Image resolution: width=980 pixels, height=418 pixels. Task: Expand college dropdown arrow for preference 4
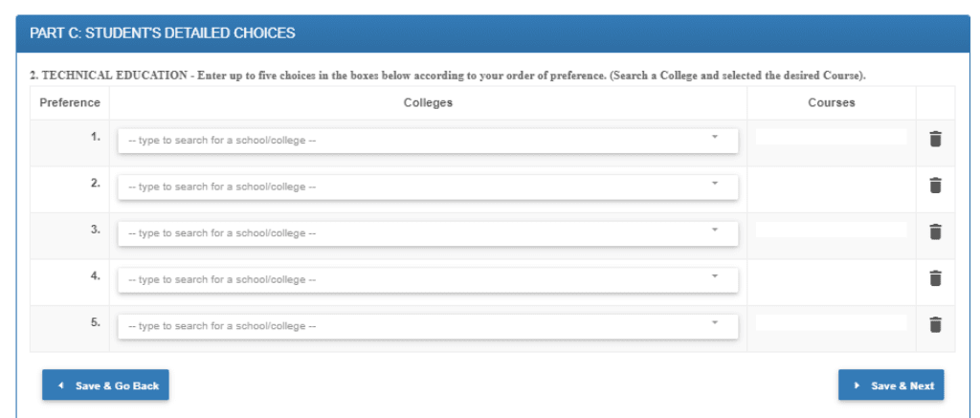(715, 276)
